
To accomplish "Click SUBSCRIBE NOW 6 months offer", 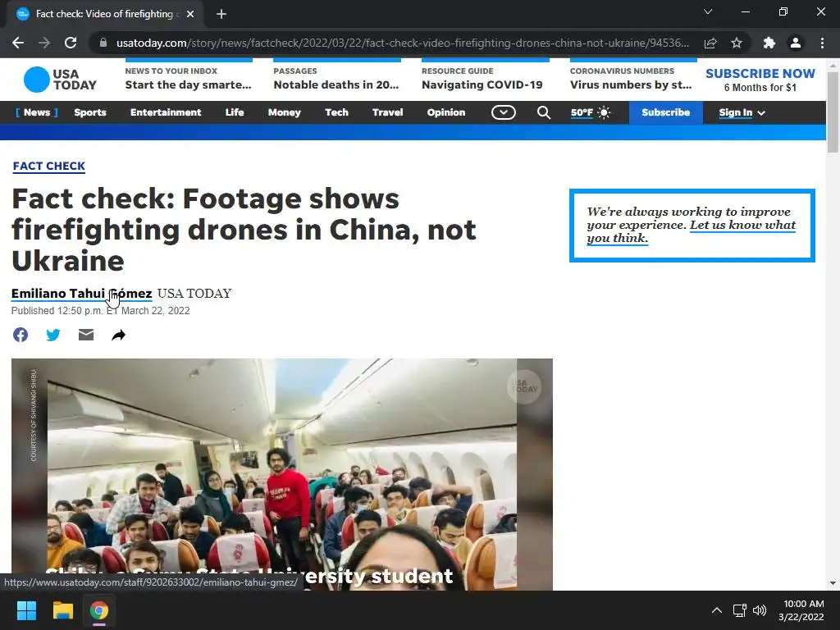I will point(760,80).
